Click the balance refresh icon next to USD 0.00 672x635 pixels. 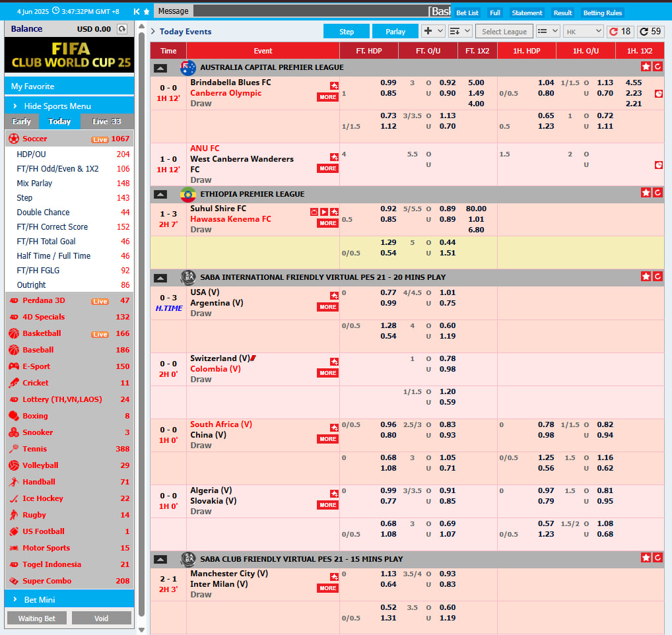point(122,28)
